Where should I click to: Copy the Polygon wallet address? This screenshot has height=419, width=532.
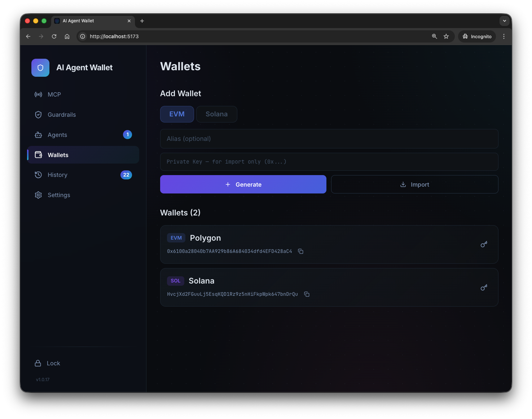(x=300, y=251)
